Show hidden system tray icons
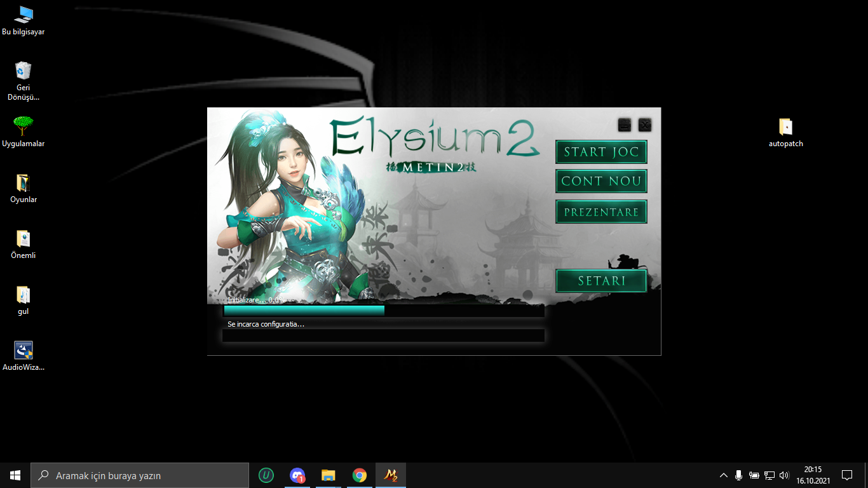Image resolution: width=868 pixels, height=488 pixels. click(x=724, y=475)
